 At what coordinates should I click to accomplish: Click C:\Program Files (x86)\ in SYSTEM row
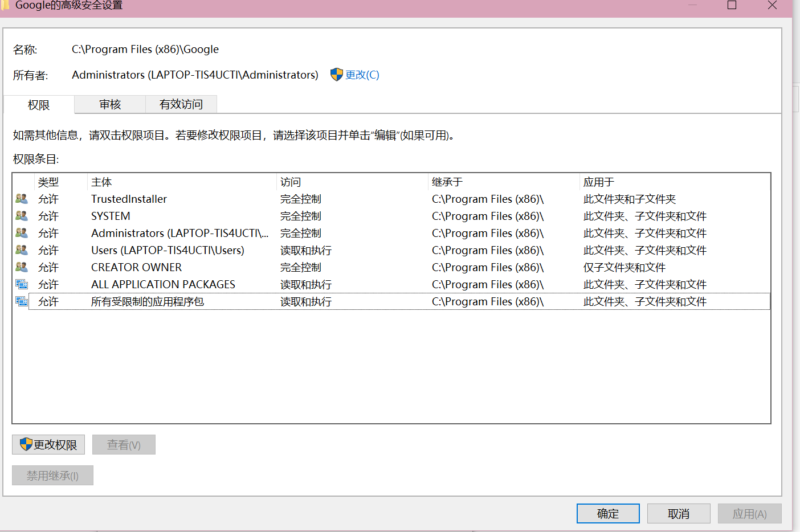pyautogui.click(x=488, y=216)
